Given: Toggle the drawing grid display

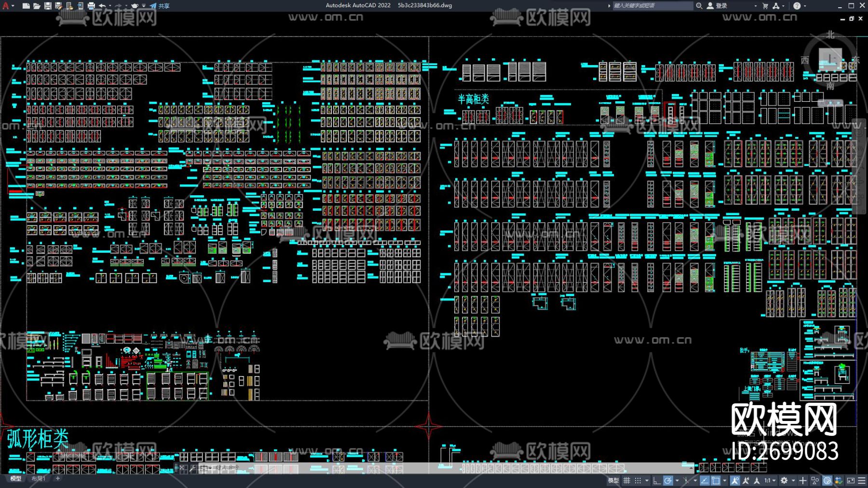Looking at the screenshot, I should click(627, 480).
